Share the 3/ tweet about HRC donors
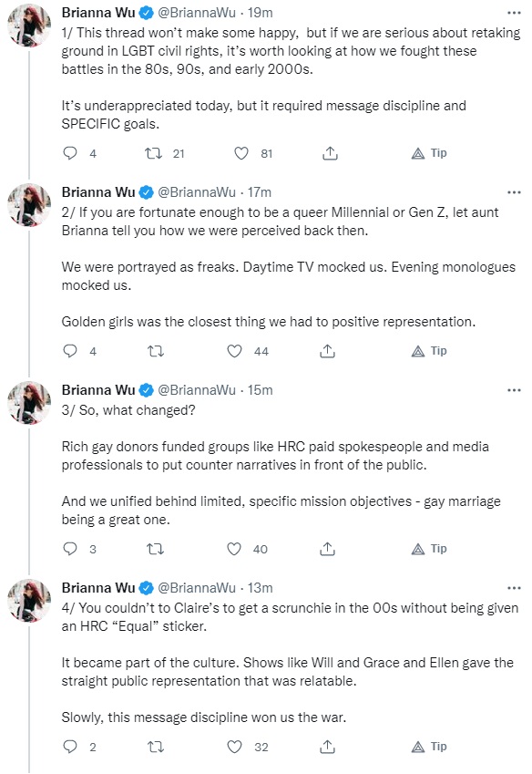 tap(327, 549)
